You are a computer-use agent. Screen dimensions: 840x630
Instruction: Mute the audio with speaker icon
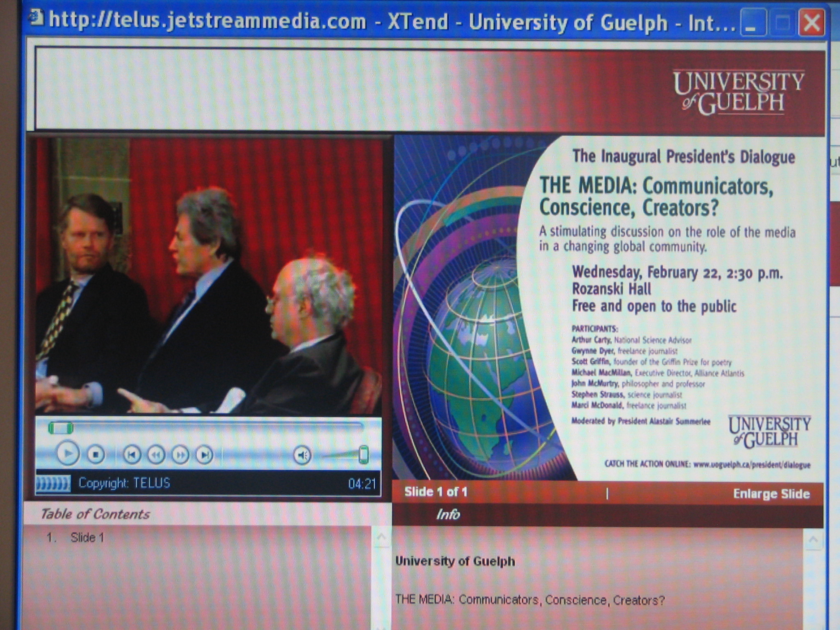pos(303,455)
